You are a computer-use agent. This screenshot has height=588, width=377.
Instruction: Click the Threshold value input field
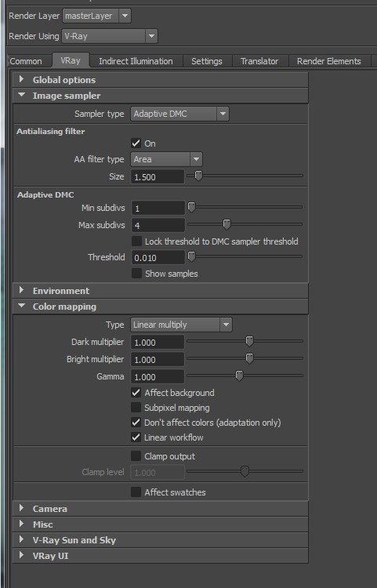(158, 258)
